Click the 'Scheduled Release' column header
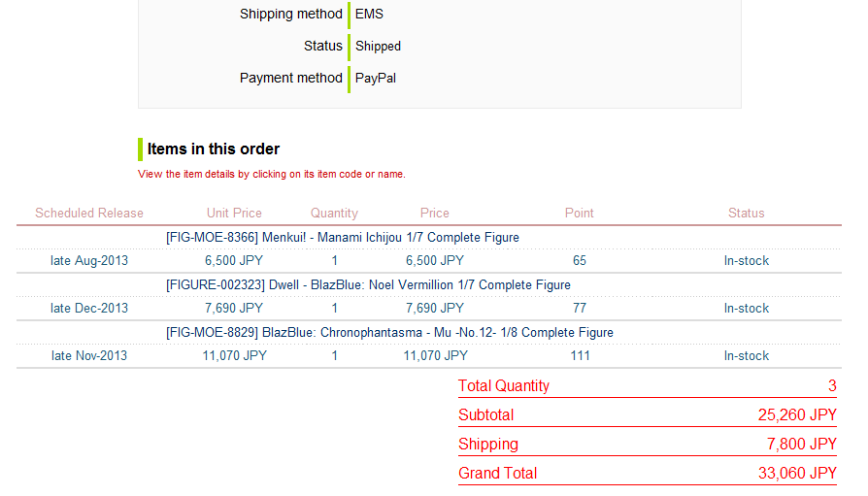This screenshot has width=868, height=496. (89, 214)
